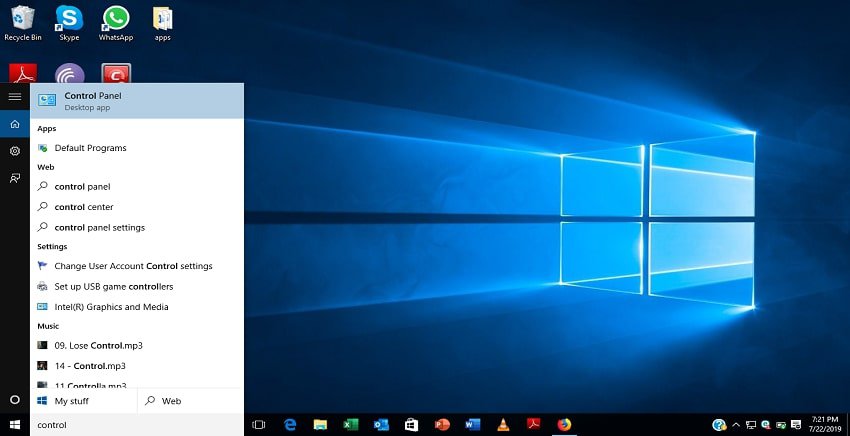Switch to Firefox on the taskbar
850x436 pixels.
564,425
